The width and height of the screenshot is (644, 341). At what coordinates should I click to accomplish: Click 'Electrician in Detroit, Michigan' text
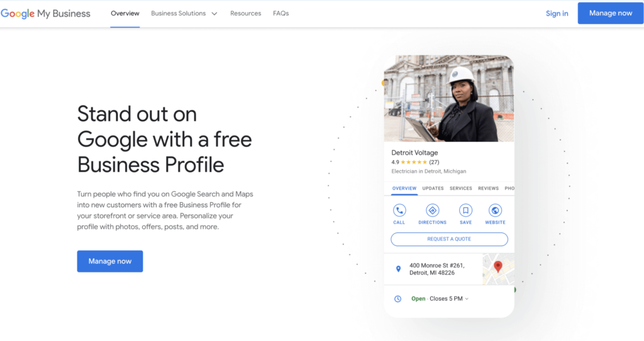[429, 171]
